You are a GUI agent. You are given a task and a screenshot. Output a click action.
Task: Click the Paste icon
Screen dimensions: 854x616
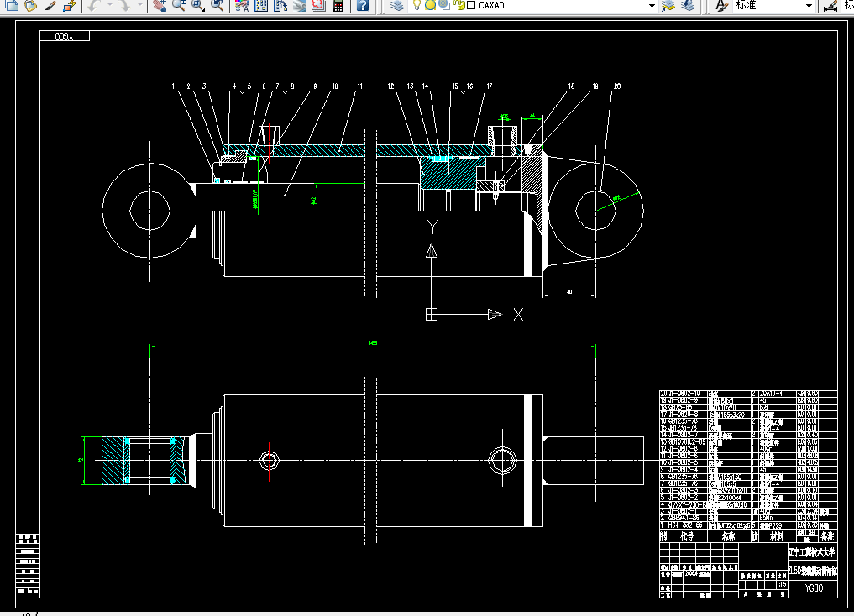pyautogui.click(x=30, y=5)
